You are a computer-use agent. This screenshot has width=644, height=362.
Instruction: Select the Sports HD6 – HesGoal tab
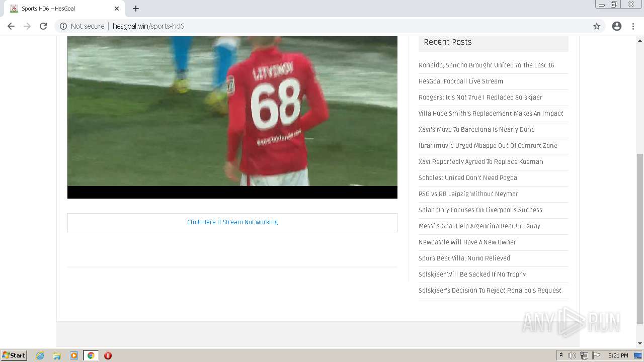point(63,9)
